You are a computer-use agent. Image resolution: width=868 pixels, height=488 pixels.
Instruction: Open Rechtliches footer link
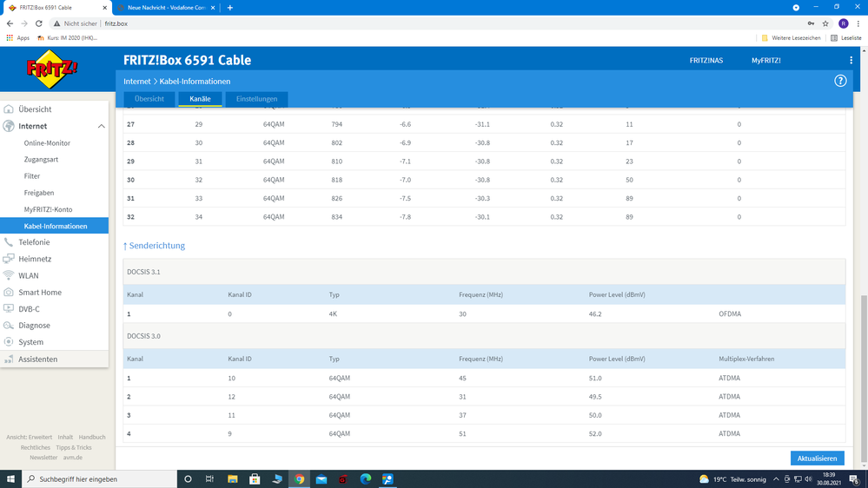tap(36, 447)
